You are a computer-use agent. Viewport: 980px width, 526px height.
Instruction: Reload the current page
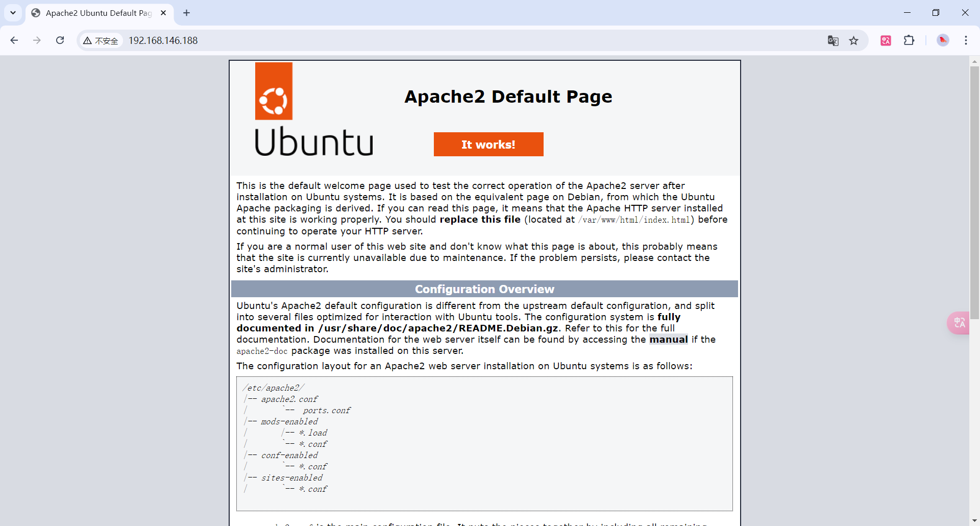60,40
